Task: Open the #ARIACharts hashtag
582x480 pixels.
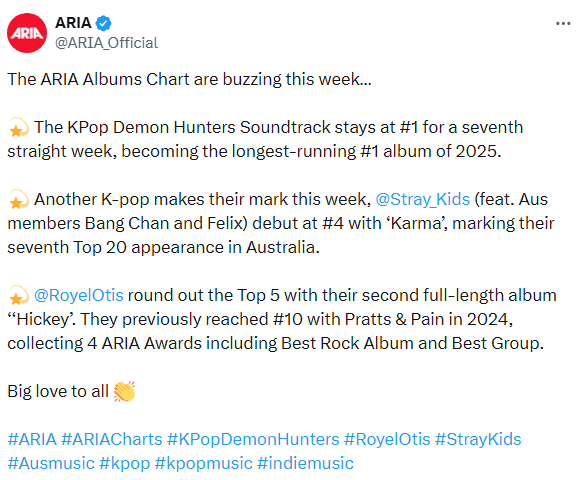Action: (x=112, y=439)
